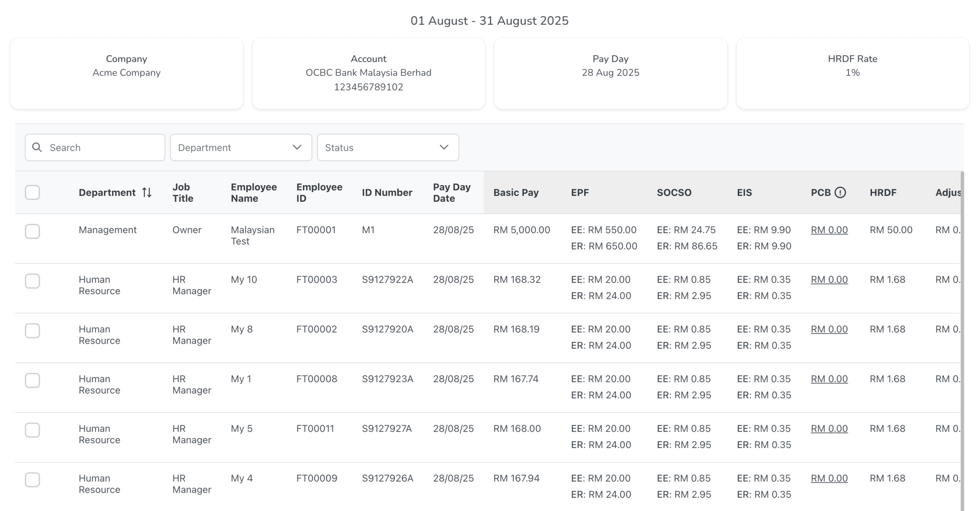
Task: Click the EPF column header
Action: coord(580,193)
